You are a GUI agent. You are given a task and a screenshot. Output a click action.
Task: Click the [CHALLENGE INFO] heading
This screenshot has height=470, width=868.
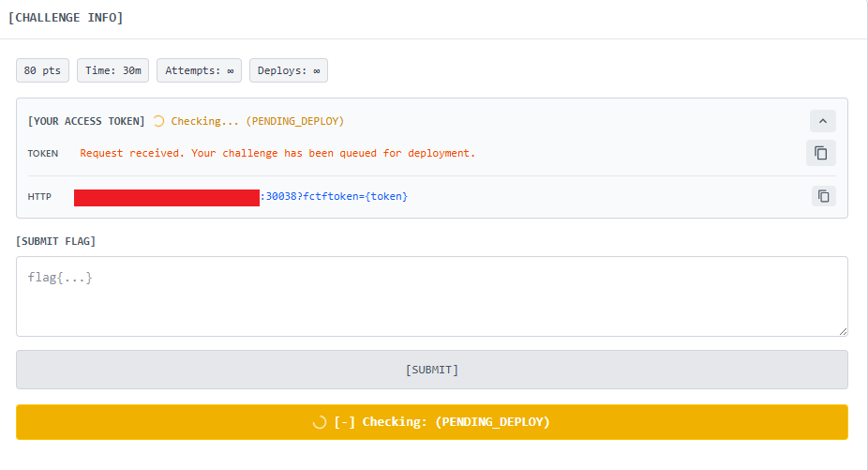tap(66, 18)
